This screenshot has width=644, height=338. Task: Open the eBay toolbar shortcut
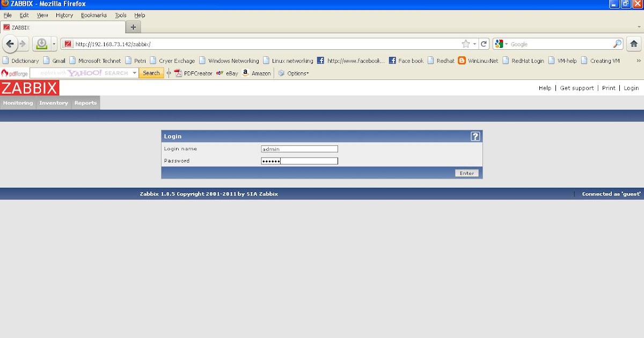click(x=227, y=74)
